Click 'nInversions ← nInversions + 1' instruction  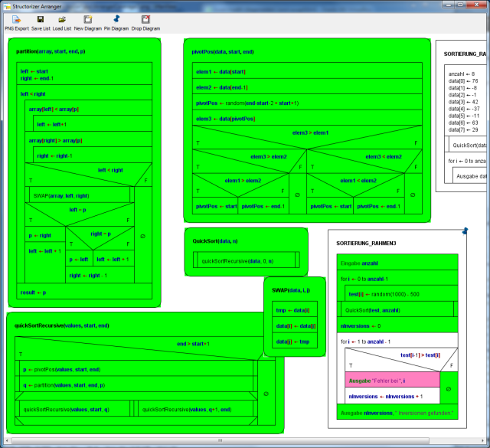click(x=393, y=396)
